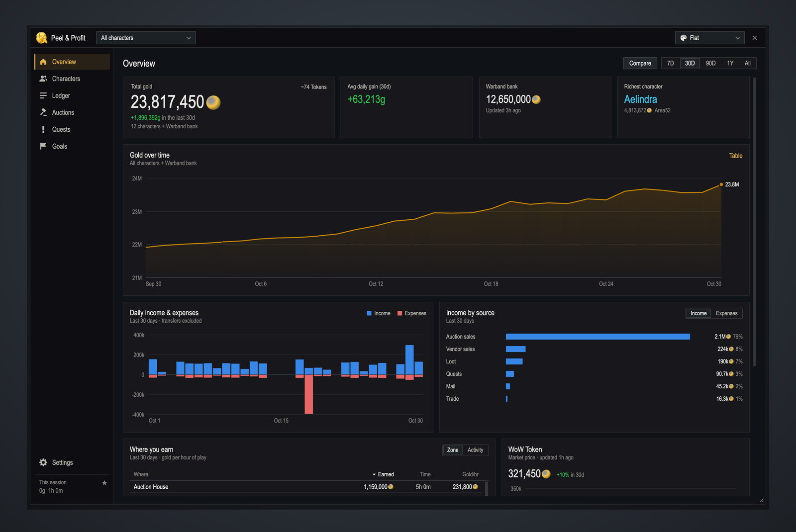
Task: Open Settings via its gear icon
Action: pyautogui.click(x=43, y=462)
